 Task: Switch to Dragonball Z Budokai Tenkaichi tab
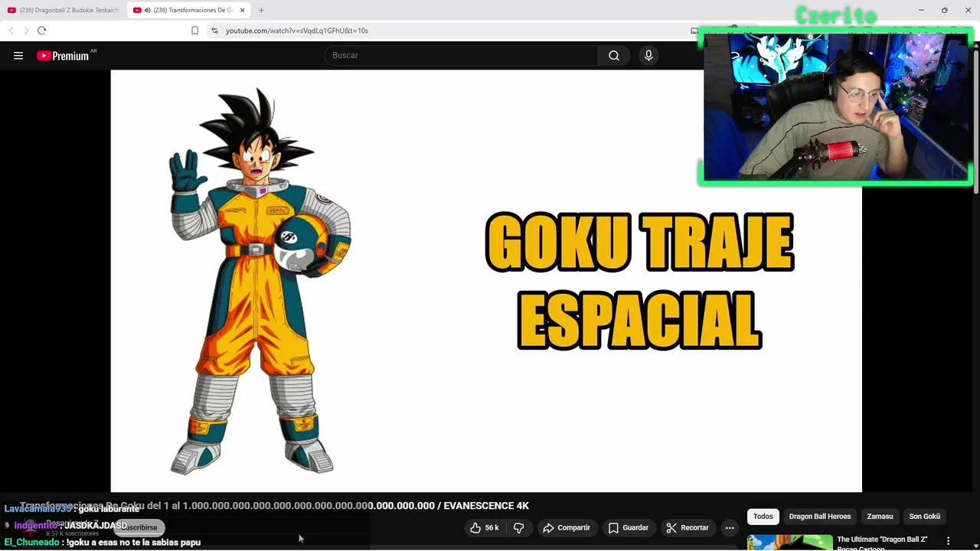point(63,10)
